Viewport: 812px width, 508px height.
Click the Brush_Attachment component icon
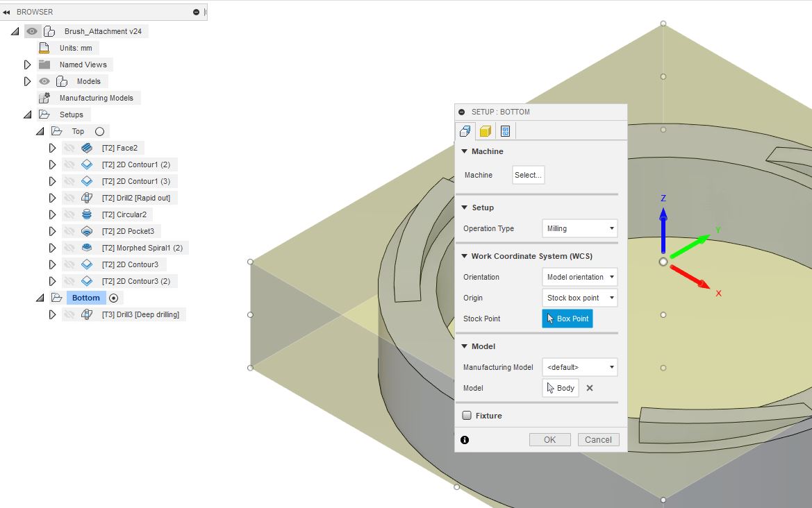(x=49, y=31)
